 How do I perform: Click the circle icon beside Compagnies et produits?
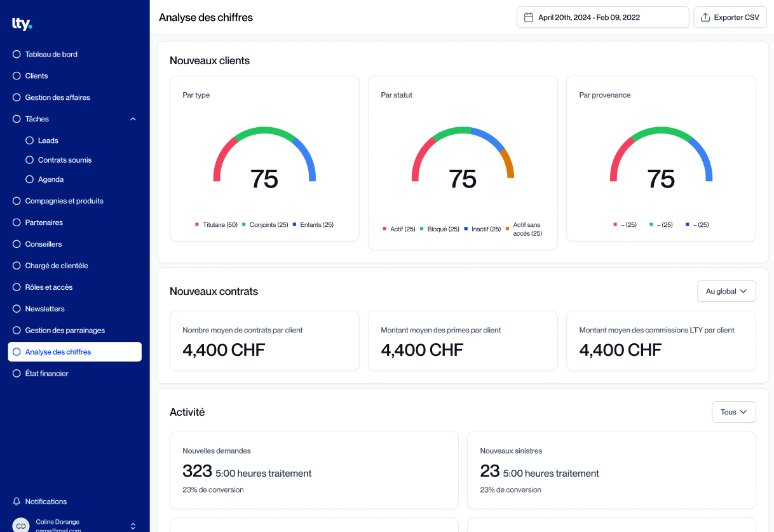[17, 201]
